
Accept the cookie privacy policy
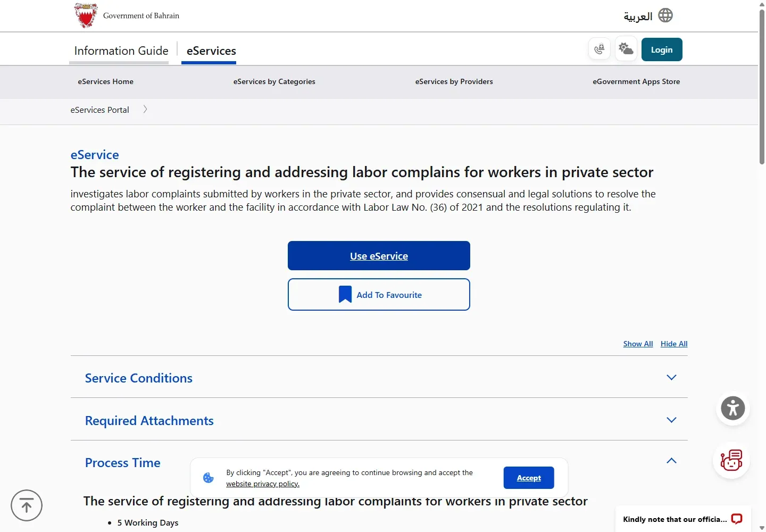[x=529, y=478]
